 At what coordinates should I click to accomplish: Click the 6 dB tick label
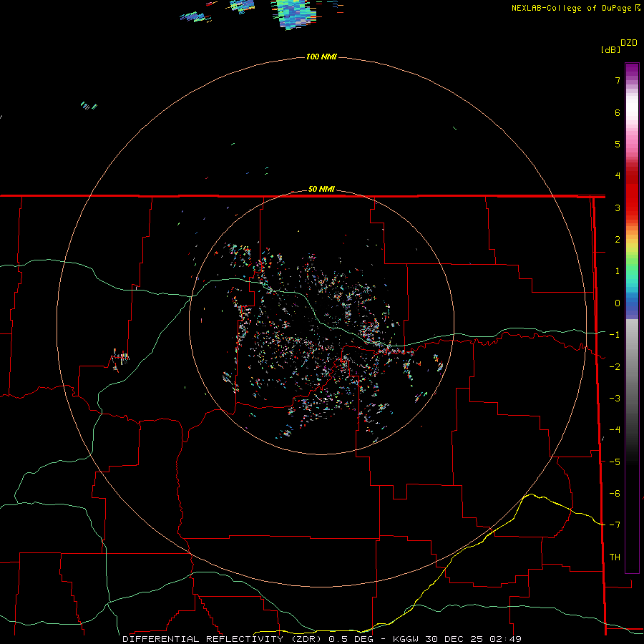point(618,112)
